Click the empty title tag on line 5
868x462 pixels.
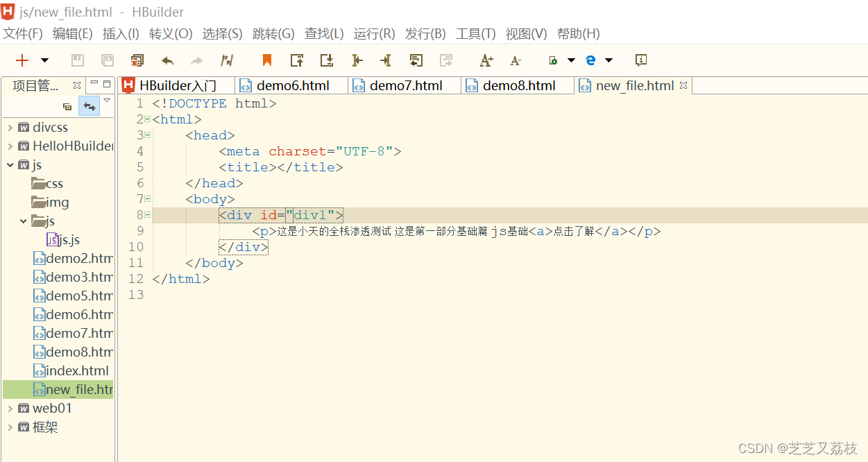pyautogui.click(x=281, y=167)
